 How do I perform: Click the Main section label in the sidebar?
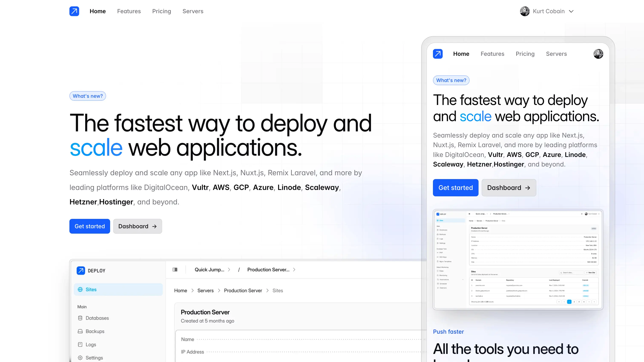click(82, 307)
